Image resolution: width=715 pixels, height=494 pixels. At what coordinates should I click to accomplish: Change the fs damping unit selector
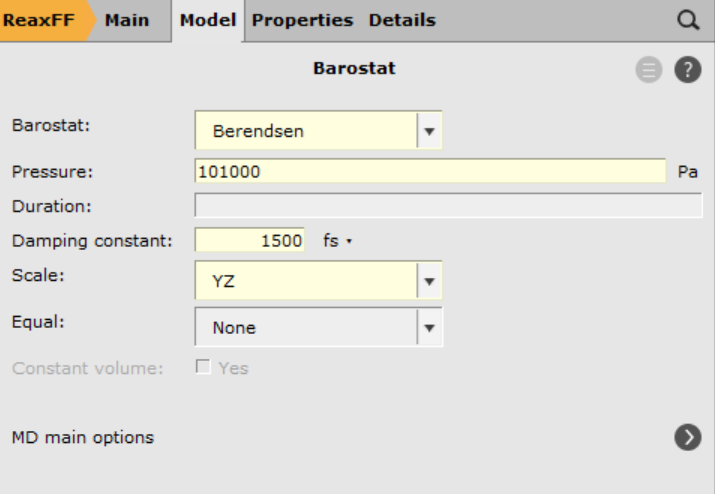click(x=335, y=241)
